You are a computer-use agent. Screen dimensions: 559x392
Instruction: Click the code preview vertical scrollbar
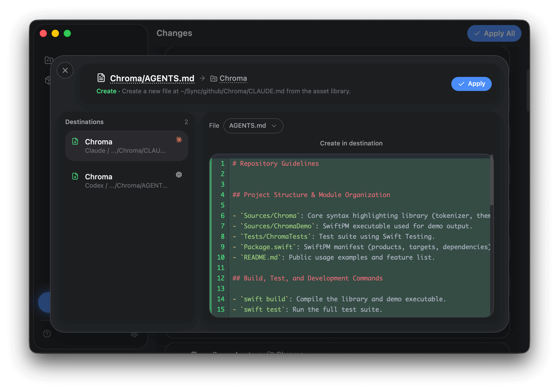tap(491, 180)
